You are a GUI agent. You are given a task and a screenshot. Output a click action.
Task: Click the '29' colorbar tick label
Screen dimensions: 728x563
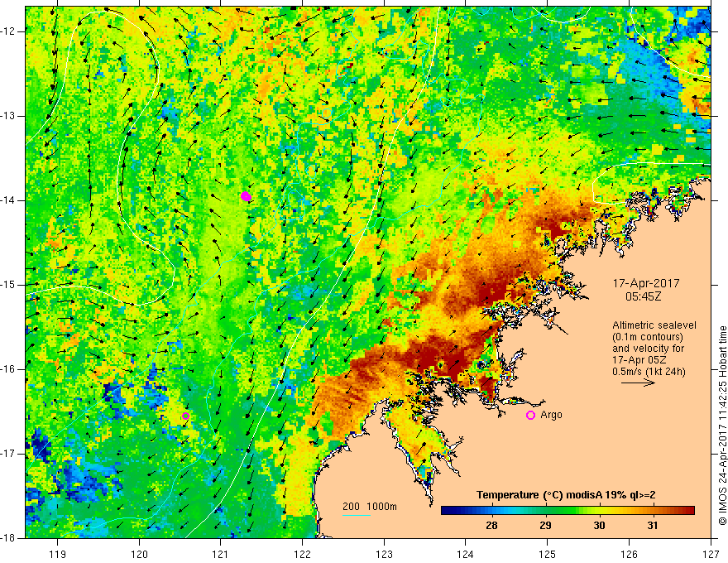(x=545, y=526)
